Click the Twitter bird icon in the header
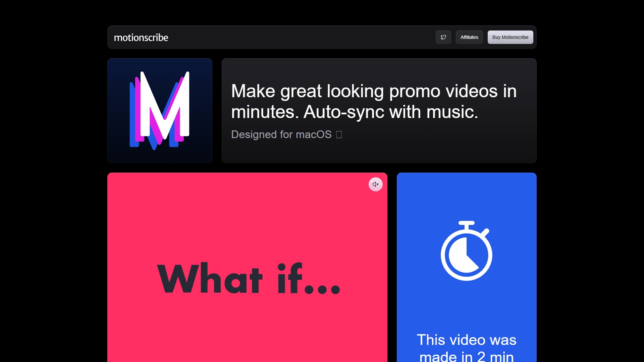Viewport: 644px width, 362px height. point(443,37)
